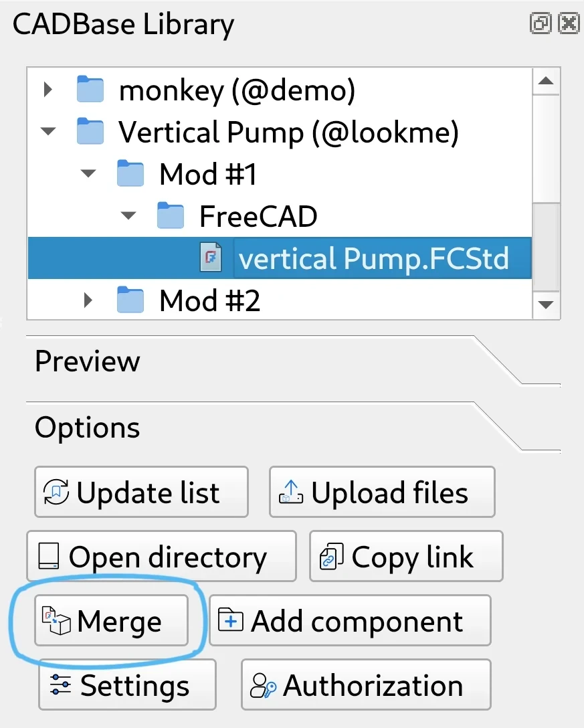Open the Preview section
Screen dimensions: 584x728
point(87,361)
